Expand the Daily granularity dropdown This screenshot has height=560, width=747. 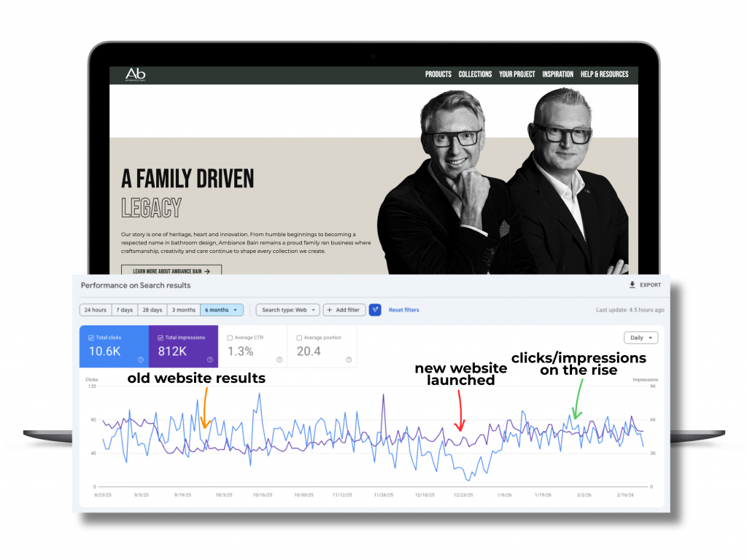(x=640, y=338)
